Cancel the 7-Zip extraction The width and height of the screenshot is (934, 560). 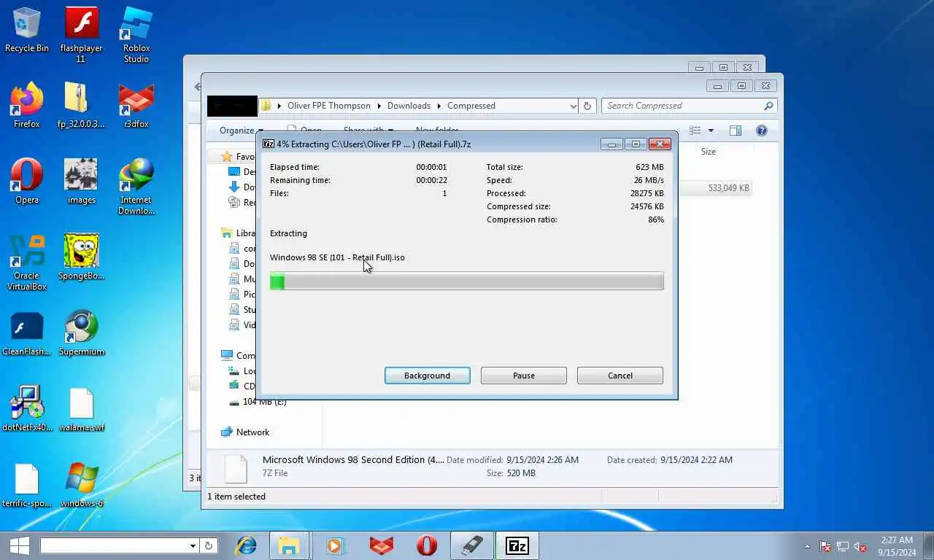(x=620, y=376)
